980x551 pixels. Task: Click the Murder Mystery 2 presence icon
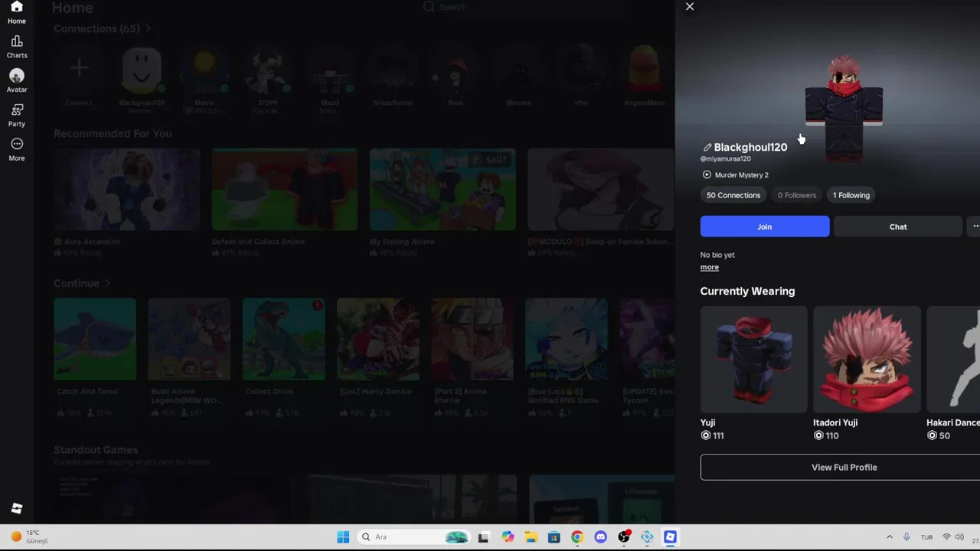point(707,174)
